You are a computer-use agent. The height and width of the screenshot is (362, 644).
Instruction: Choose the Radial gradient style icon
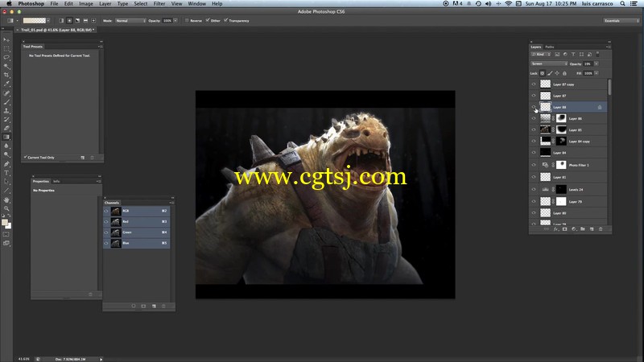coord(69,21)
